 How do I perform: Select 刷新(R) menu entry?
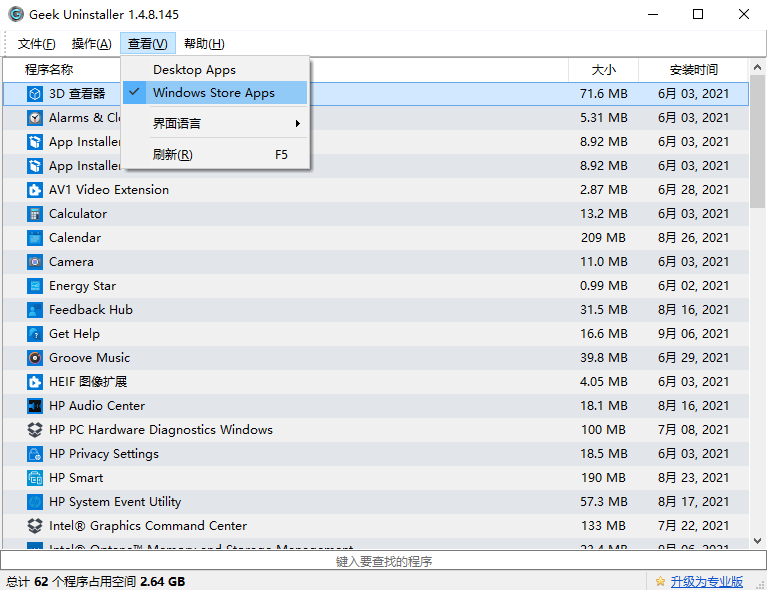[x=215, y=155]
